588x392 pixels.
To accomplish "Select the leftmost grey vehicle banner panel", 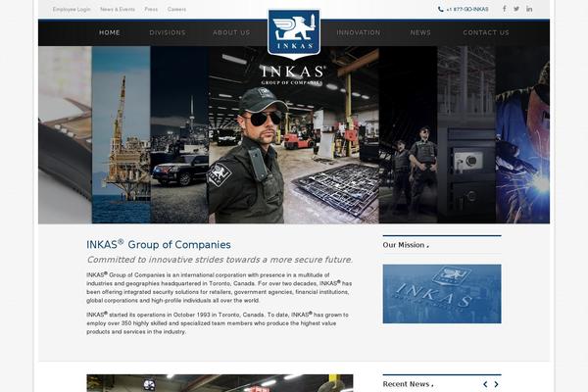I will [66, 134].
